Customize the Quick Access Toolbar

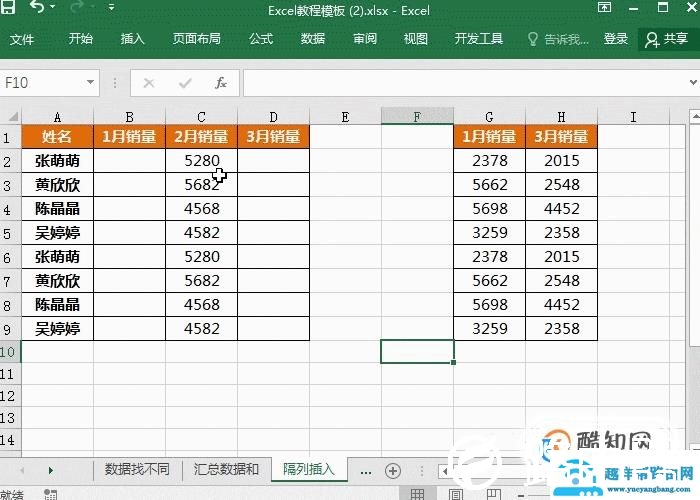(x=112, y=7)
